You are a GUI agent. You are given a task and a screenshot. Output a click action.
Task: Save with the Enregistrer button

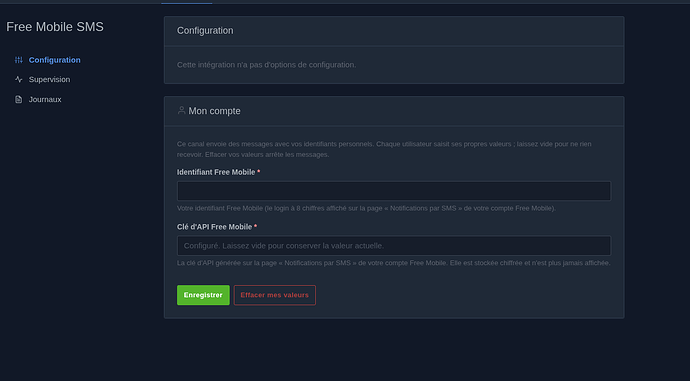click(203, 295)
